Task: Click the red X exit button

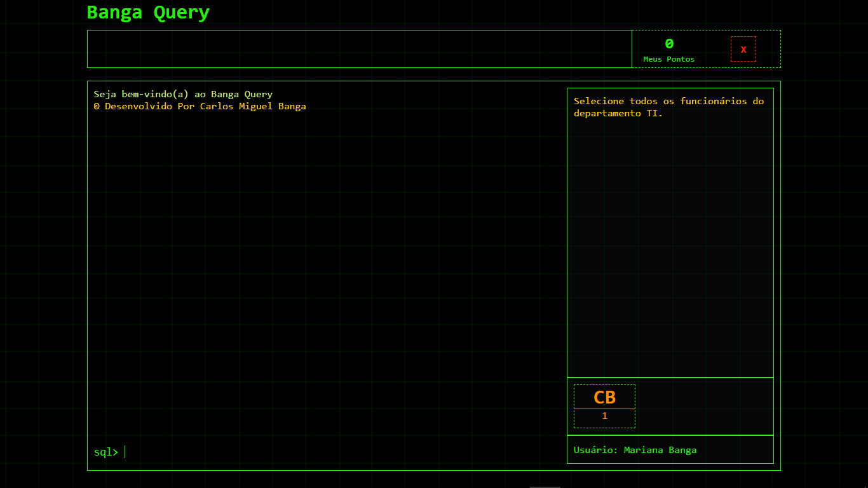Action: tap(743, 49)
